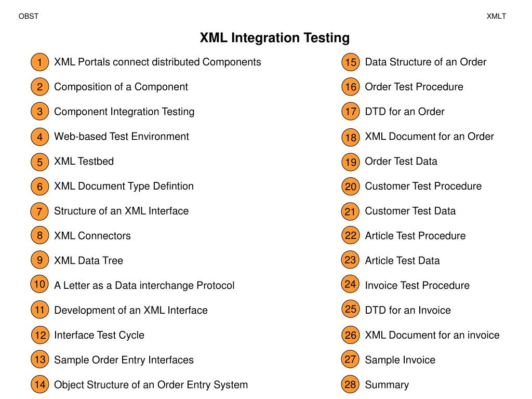The image size is (532, 399).
Task: Click the orange circle numbered 1
Action: click(x=39, y=62)
